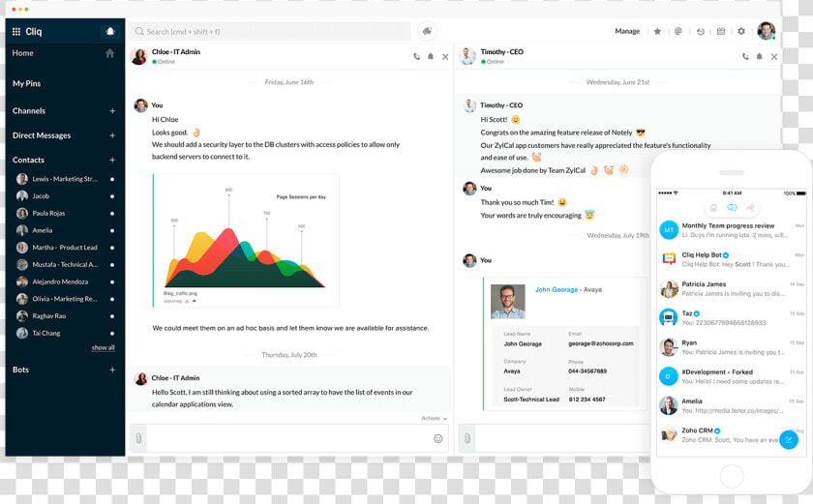Close the Chloe - IT Admin chat
The image size is (813, 504).
(x=445, y=56)
